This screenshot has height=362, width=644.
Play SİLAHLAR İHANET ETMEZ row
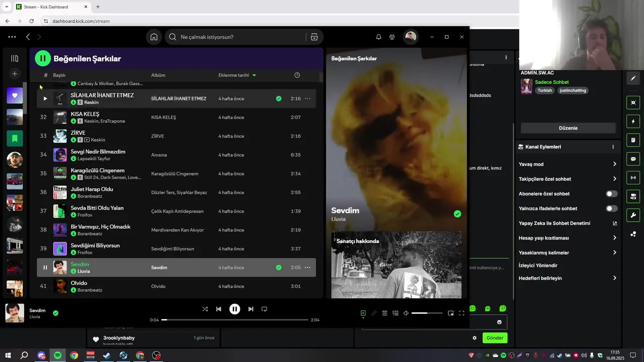[45, 99]
